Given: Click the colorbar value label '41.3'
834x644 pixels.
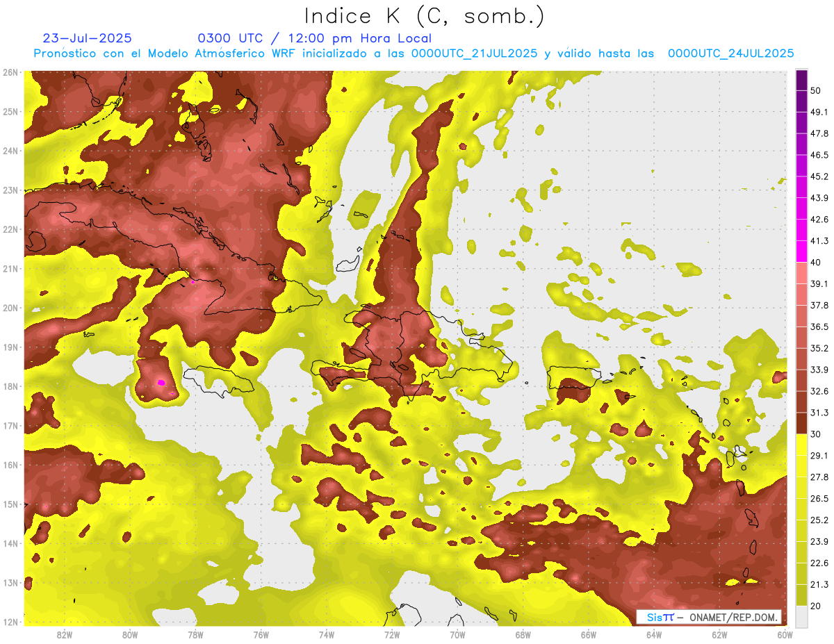Looking at the screenshot, I should pyautogui.click(x=819, y=241).
